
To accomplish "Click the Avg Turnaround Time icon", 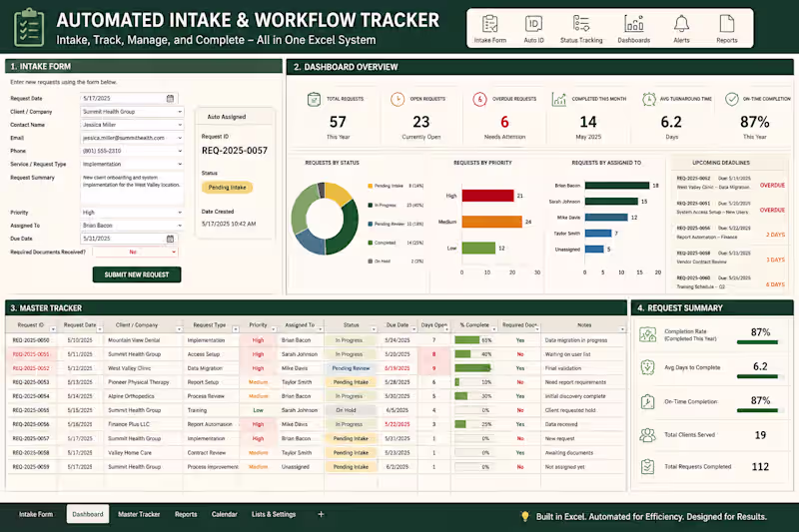I will tap(648, 99).
